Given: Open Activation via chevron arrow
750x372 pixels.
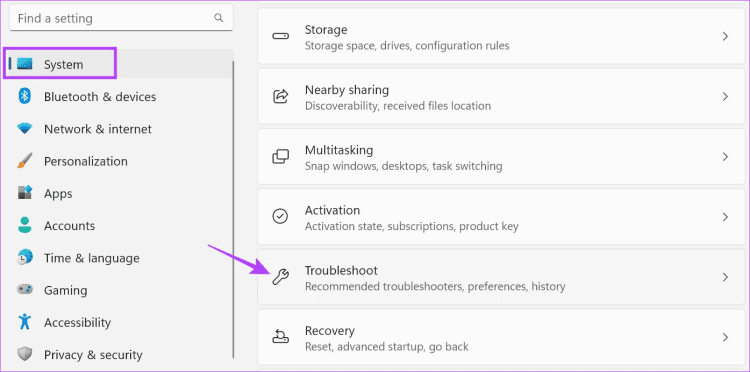Looking at the screenshot, I should (x=725, y=217).
